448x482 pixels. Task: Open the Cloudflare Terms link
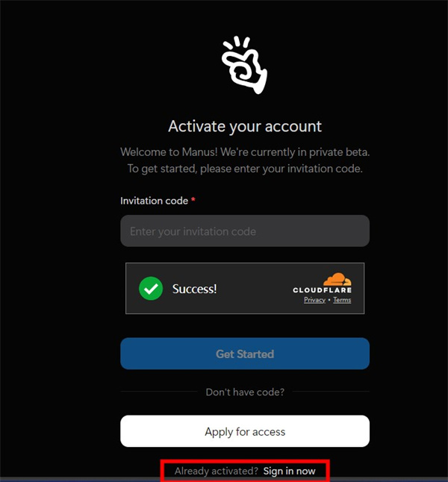tap(342, 300)
